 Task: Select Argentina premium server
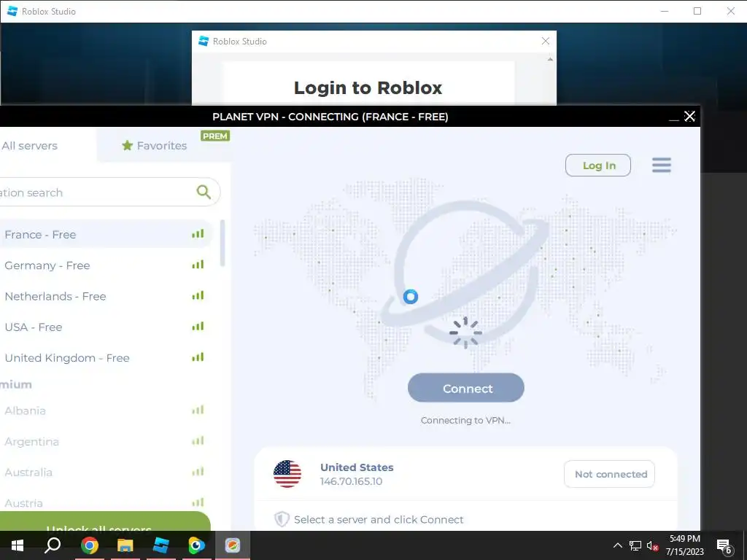point(106,441)
